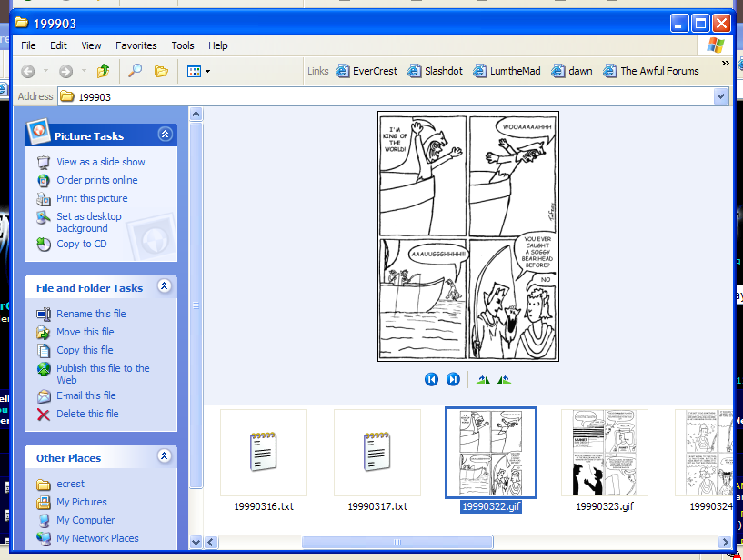Click the Move this file icon
The image size is (743, 560).
coord(43,332)
